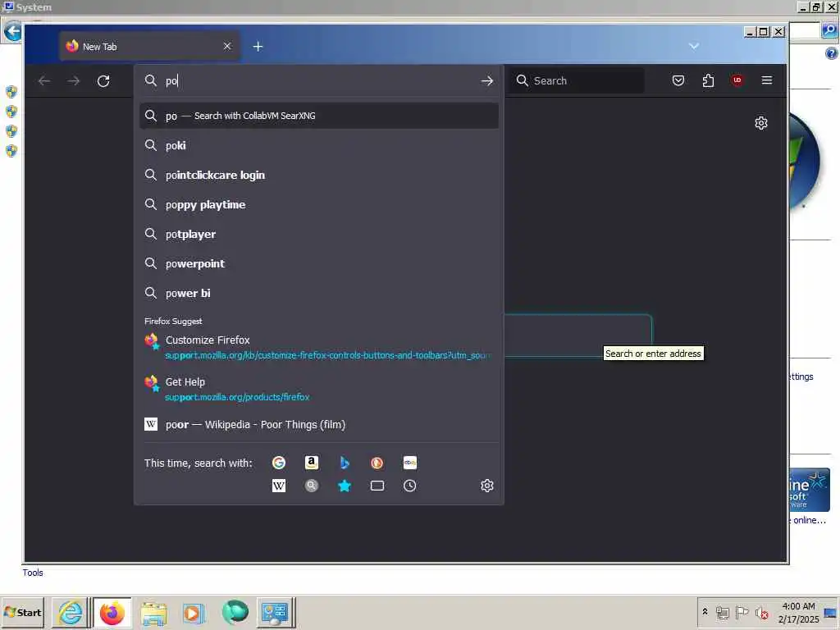Viewport: 840px width, 630px height.
Task: Click the System window search magnifier button
Action: (x=829, y=30)
